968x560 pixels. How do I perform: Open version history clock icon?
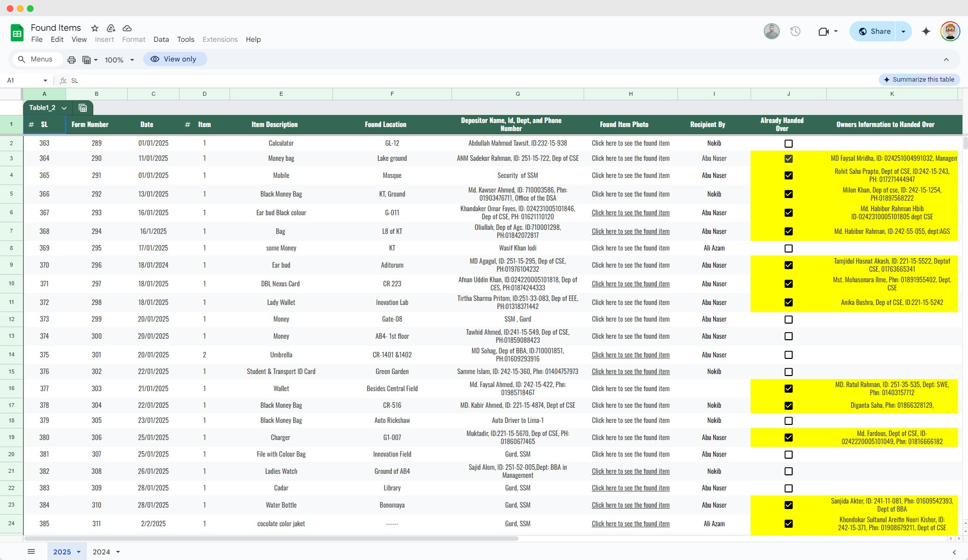point(795,31)
